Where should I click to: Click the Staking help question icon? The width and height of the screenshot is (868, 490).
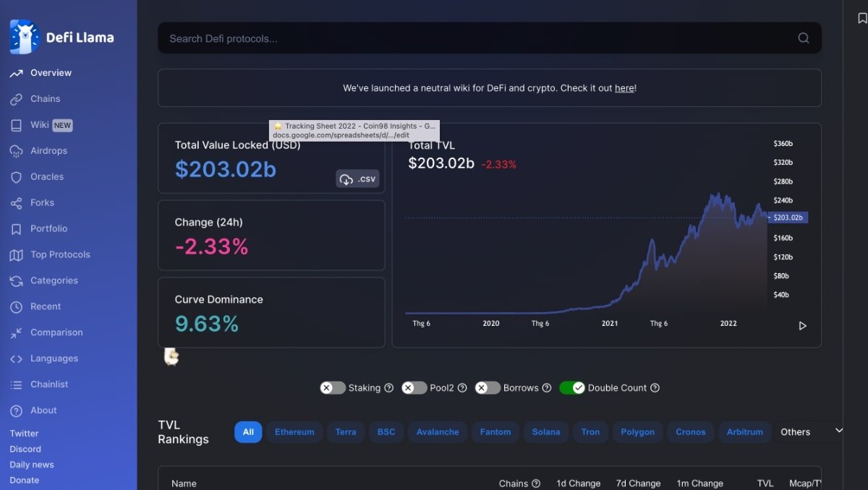point(389,388)
